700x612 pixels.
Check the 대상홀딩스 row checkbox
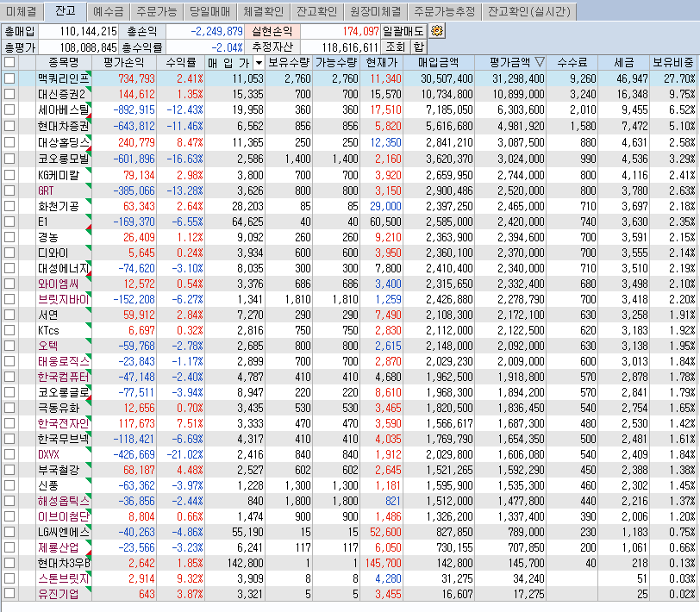(9, 142)
